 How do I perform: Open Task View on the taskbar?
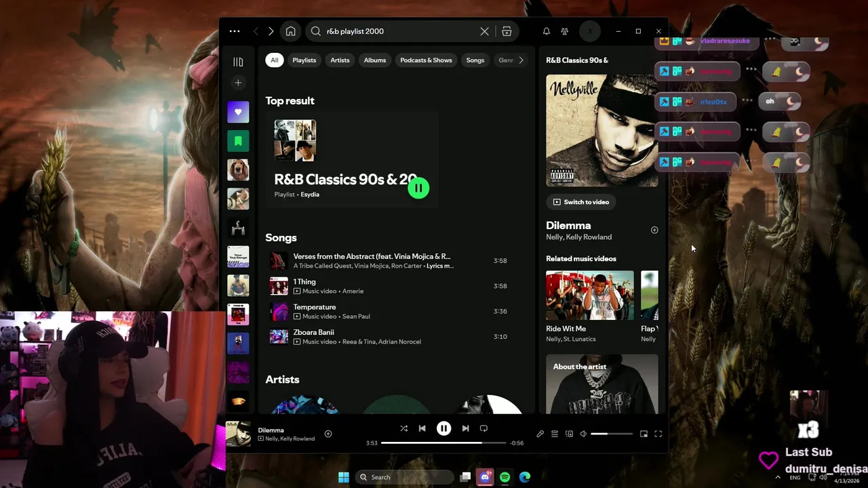click(x=465, y=477)
